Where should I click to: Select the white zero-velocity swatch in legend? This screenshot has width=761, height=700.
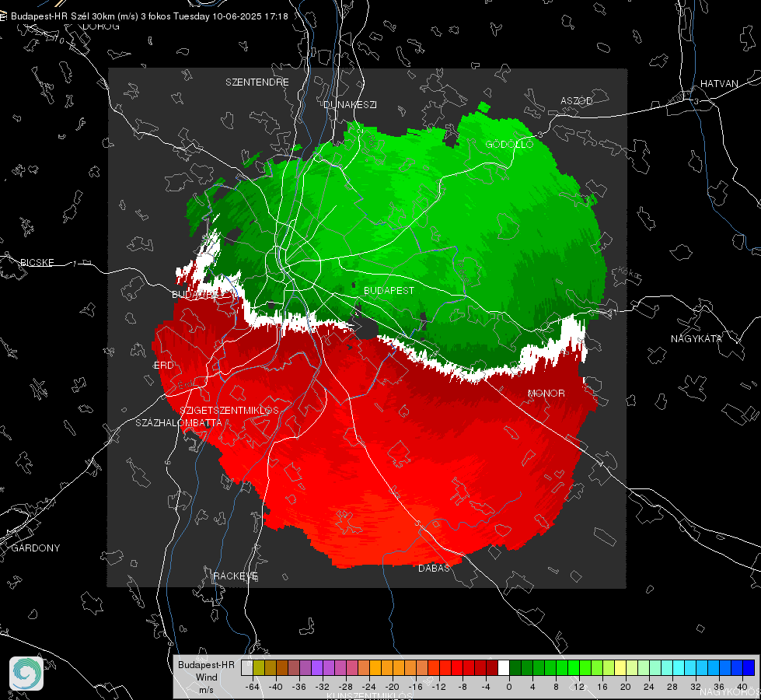click(504, 667)
